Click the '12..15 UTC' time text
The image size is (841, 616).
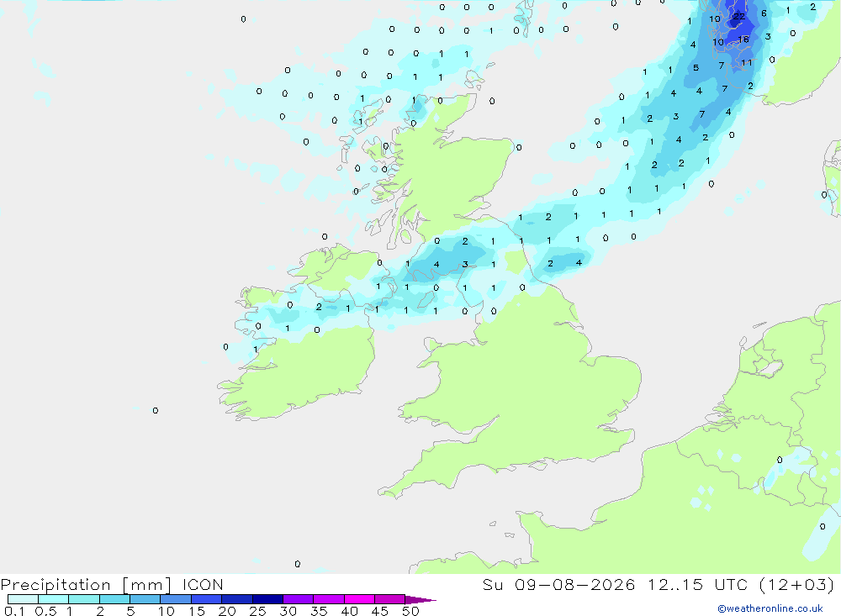[697, 585]
